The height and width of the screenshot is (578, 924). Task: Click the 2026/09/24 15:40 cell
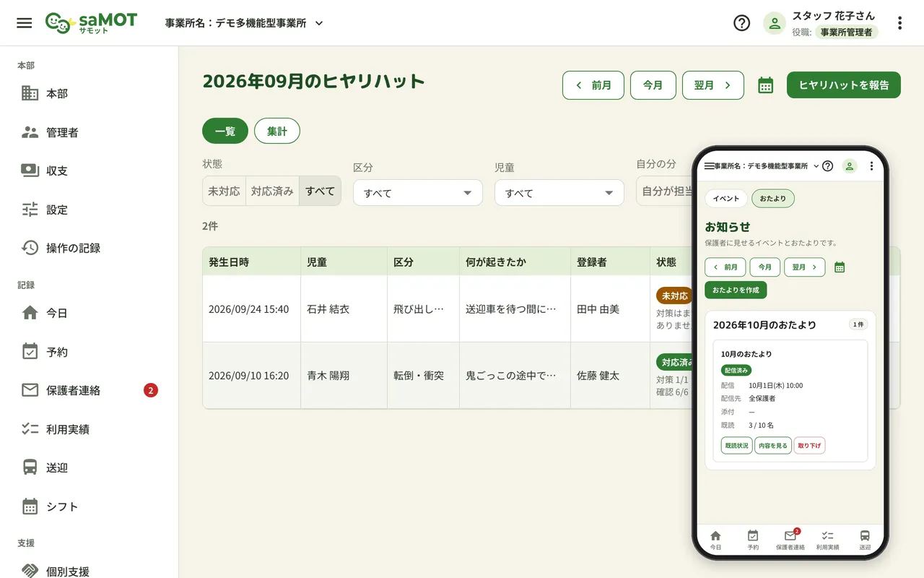252,309
